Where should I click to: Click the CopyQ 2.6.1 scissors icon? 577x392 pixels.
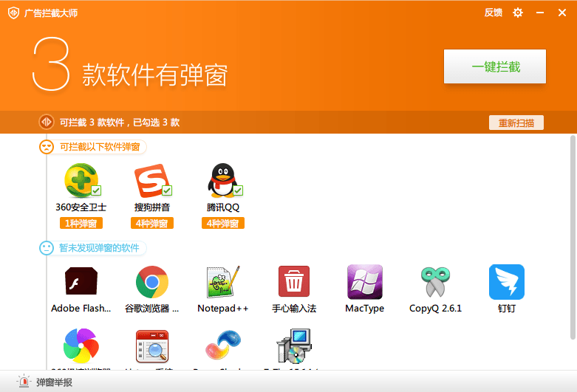(x=435, y=281)
